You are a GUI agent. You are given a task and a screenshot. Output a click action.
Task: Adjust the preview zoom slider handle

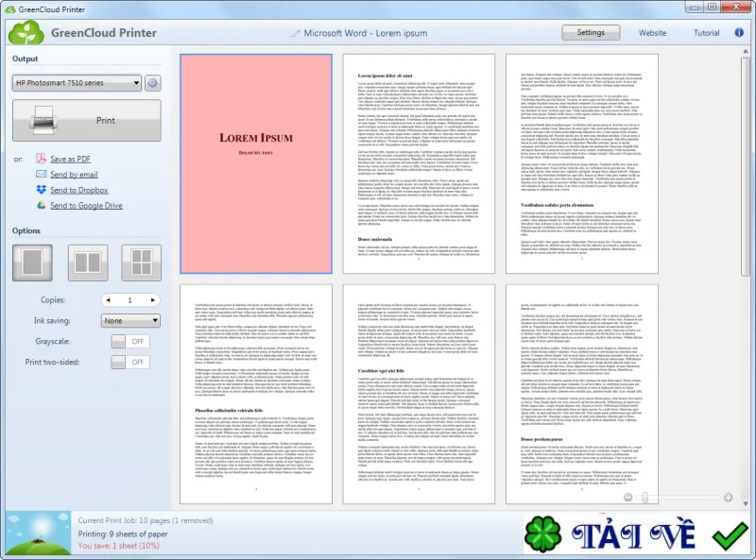pyautogui.click(x=644, y=498)
